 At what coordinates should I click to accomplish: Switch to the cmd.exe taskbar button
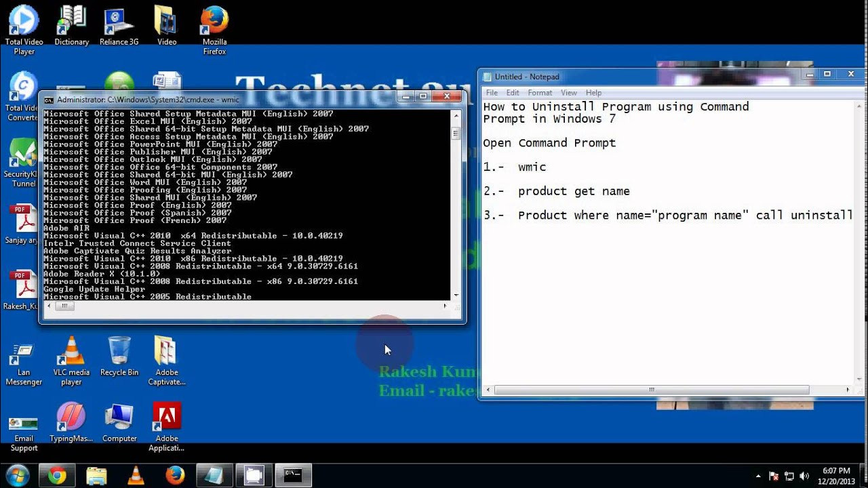coord(293,476)
